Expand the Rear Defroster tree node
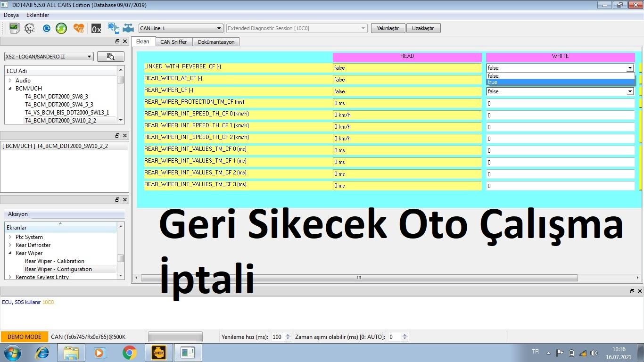Screen dimensions: 644x362 point(10,245)
